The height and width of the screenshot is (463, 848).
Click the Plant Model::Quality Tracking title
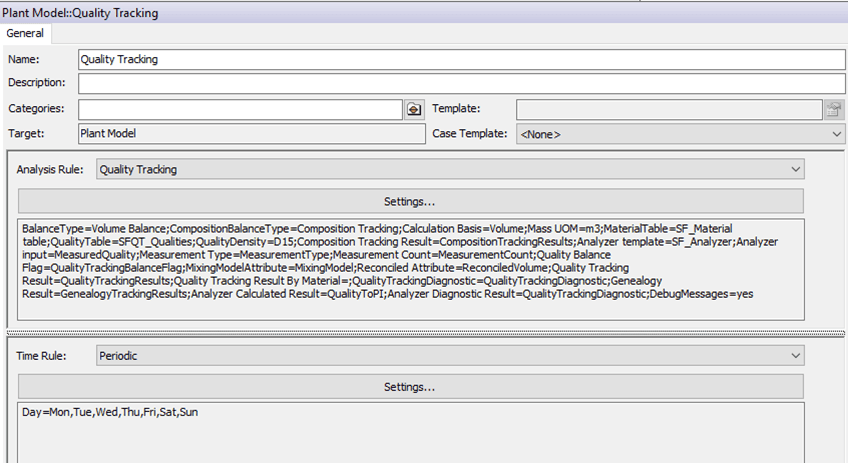(x=80, y=13)
